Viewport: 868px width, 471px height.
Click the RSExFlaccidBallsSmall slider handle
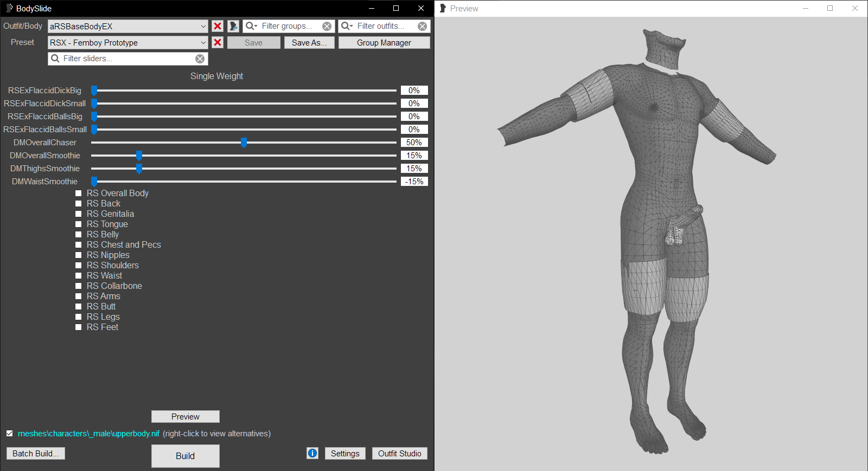tap(94, 130)
